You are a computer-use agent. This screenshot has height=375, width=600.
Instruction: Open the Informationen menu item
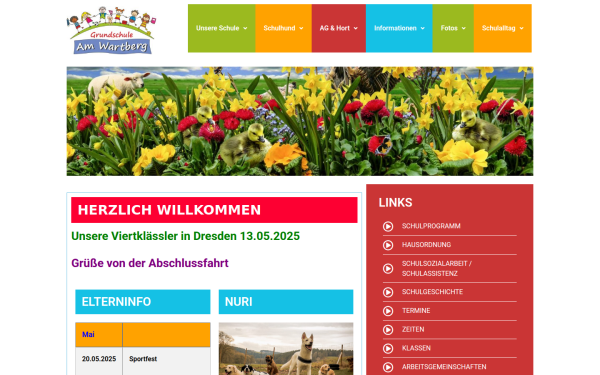pyautogui.click(x=399, y=28)
